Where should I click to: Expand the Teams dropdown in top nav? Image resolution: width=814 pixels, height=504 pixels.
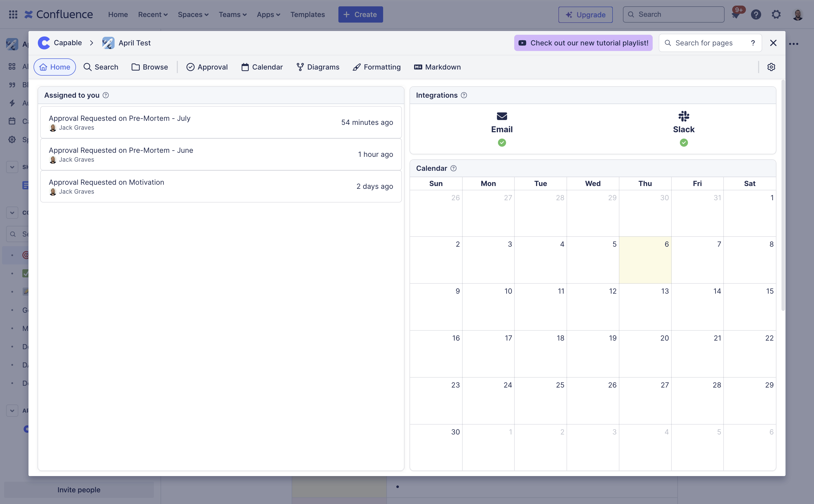[232, 15]
